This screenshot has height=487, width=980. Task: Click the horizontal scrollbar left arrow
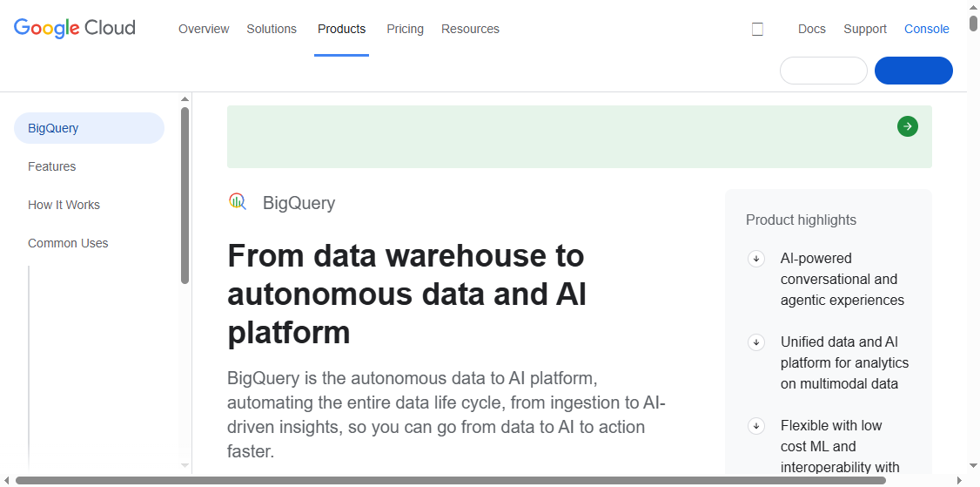[6, 481]
